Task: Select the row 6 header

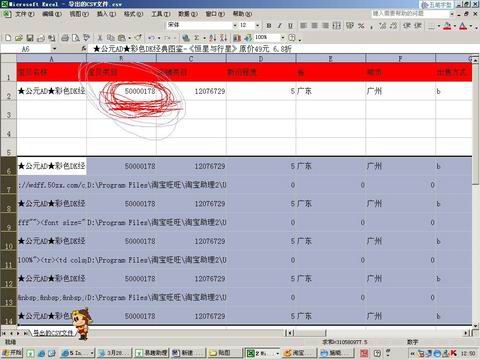Action: click(x=9, y=166)
